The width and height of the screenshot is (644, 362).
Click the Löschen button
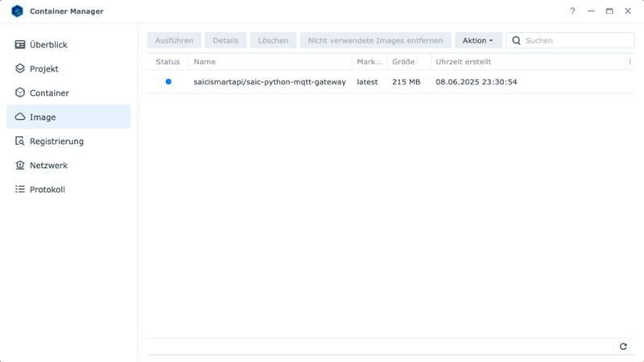point(273,40)
